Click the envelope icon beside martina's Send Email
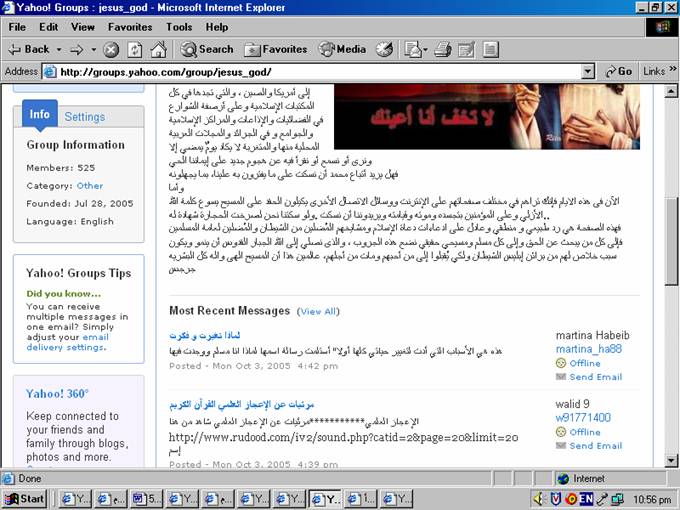This screenshot has width=680, height=510. (x=561, y=377)
